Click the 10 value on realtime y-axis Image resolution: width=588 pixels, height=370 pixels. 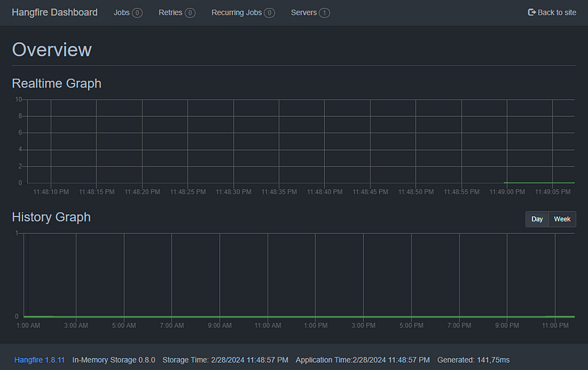point(18,99)
